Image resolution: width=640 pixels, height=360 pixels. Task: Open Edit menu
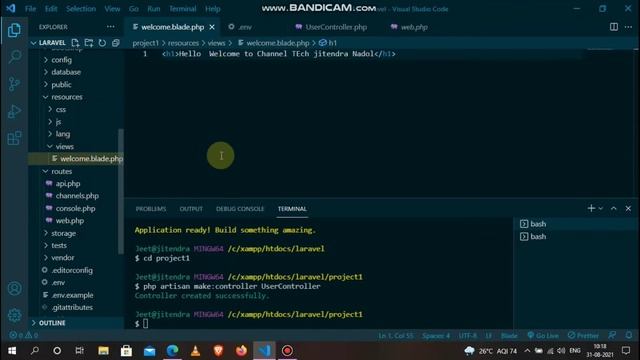click(x=51, y=9)
